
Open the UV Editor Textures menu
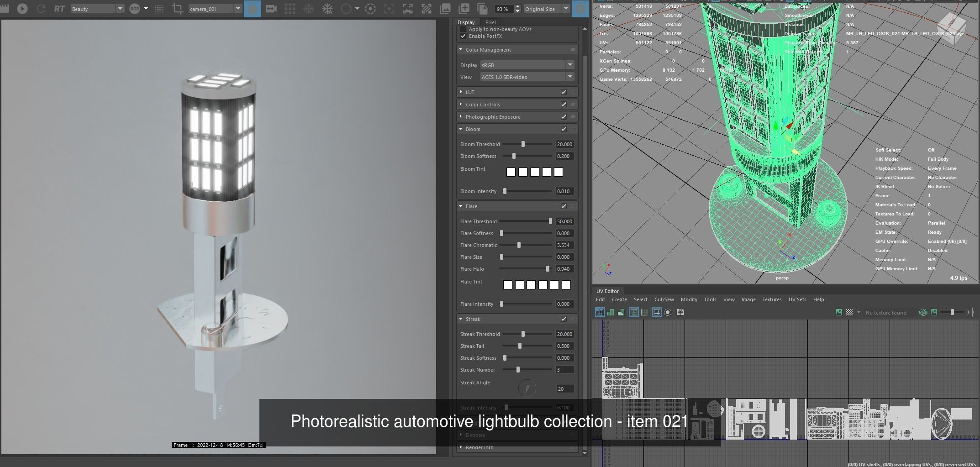(x=772, y=299)
